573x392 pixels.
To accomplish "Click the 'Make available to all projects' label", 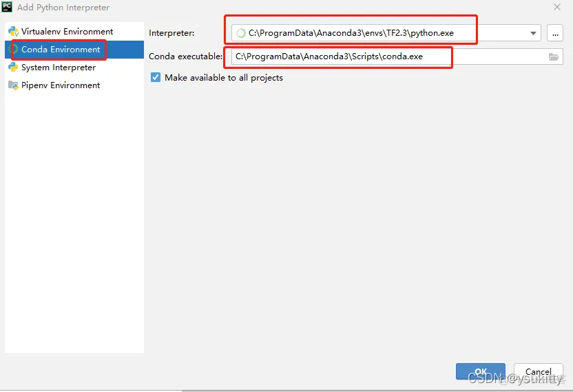I will pos(223,78).
